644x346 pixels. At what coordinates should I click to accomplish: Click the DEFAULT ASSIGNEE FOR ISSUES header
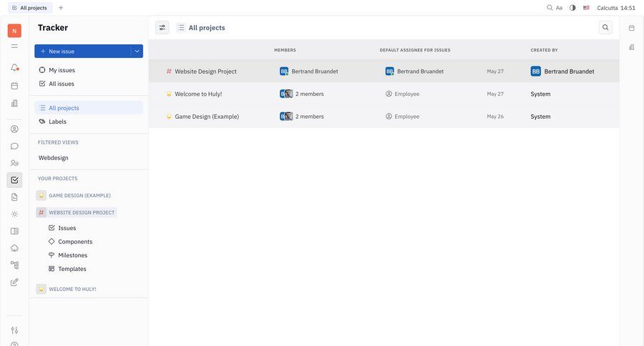click(x=415, y=50)
